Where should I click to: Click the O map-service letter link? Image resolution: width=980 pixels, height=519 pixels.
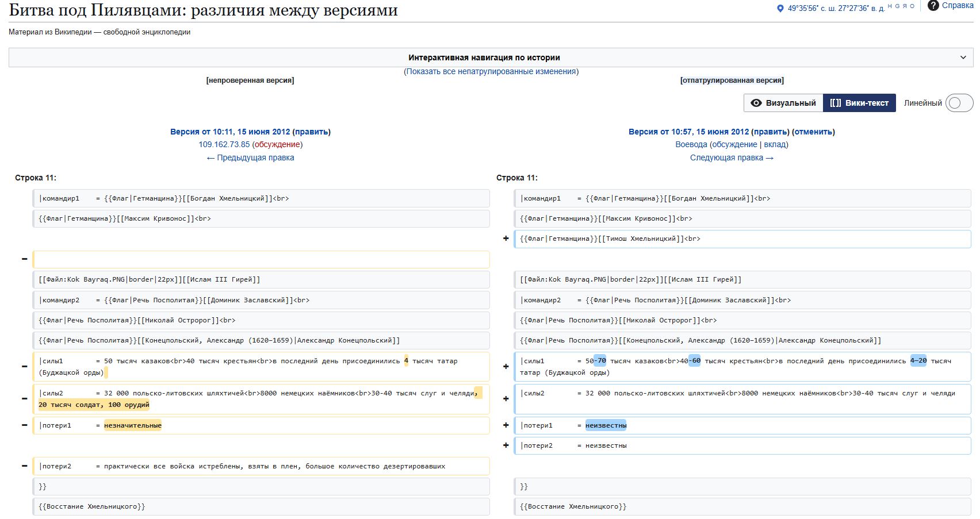click(x=912, y=6)
